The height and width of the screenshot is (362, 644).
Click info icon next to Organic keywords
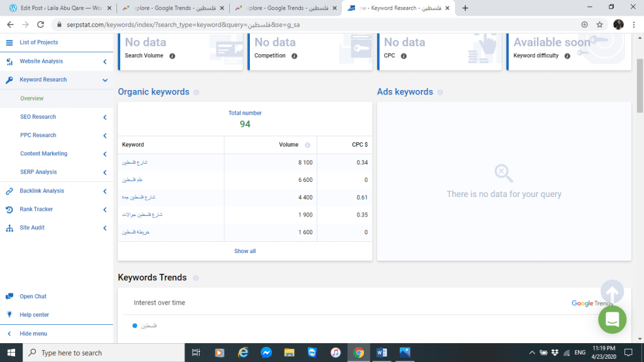click(x=196, y=93)
